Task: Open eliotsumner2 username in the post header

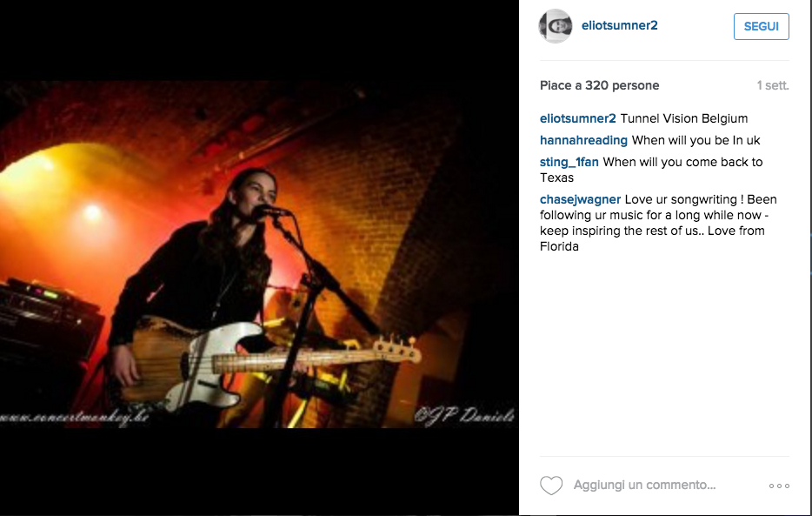Action: pos(619,25)
